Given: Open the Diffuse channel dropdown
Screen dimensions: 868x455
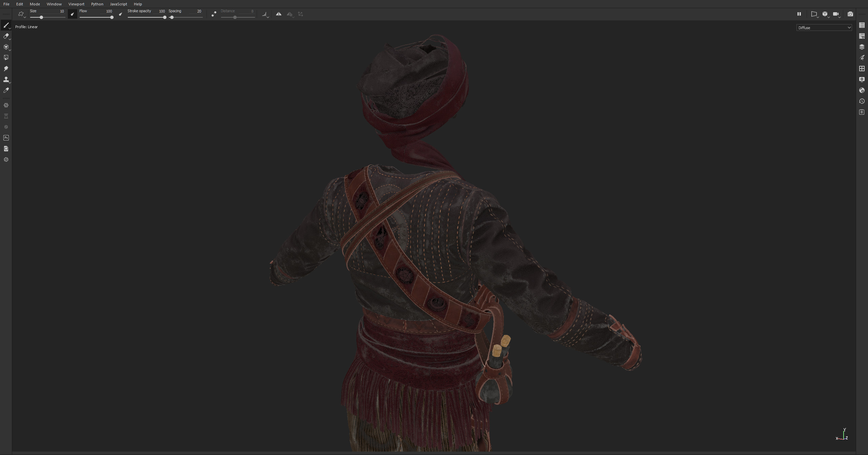Looking at the screenshot, I should point(824,28).
